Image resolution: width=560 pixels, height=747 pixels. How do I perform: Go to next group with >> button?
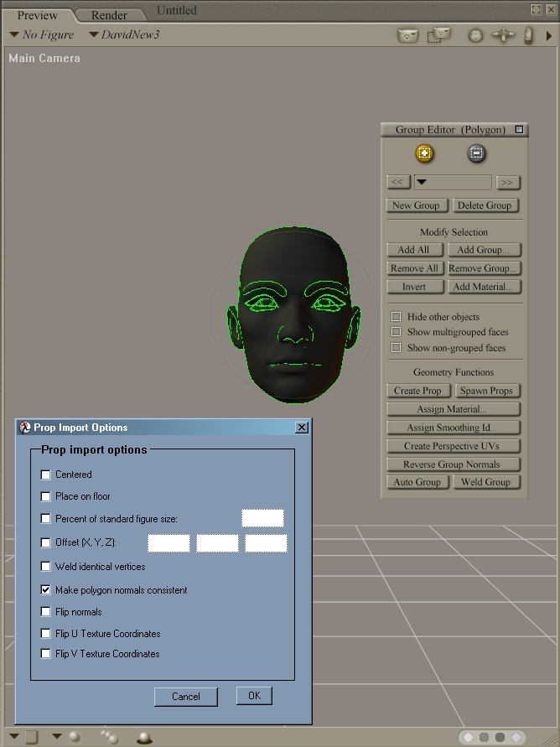(x=506, y=182)
